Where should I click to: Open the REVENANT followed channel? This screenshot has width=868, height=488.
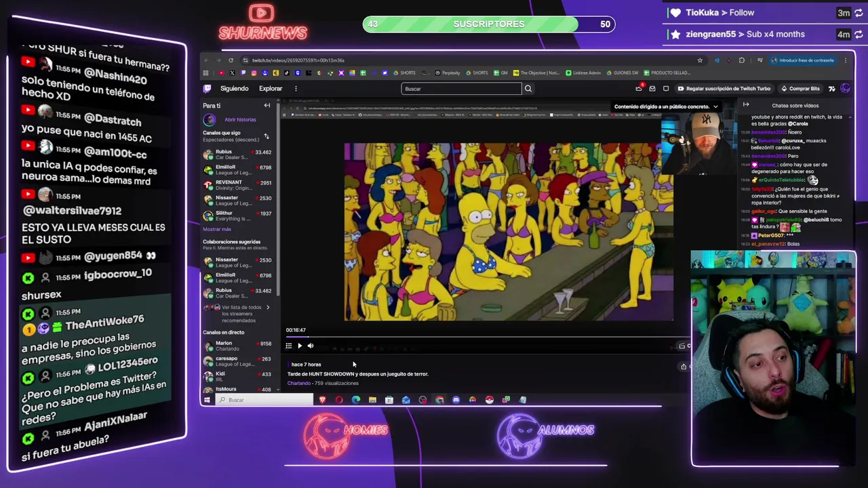tap(237, 185)
